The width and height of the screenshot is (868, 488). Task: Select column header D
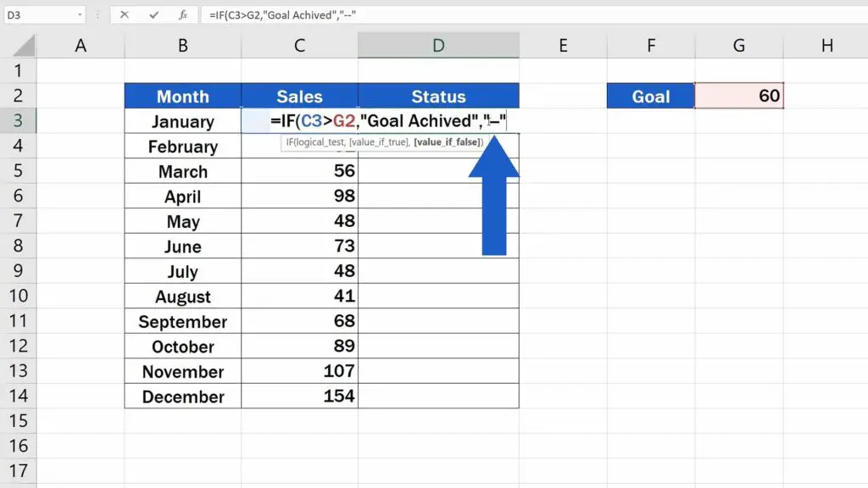pyautogui.click(x=438, y=44)
